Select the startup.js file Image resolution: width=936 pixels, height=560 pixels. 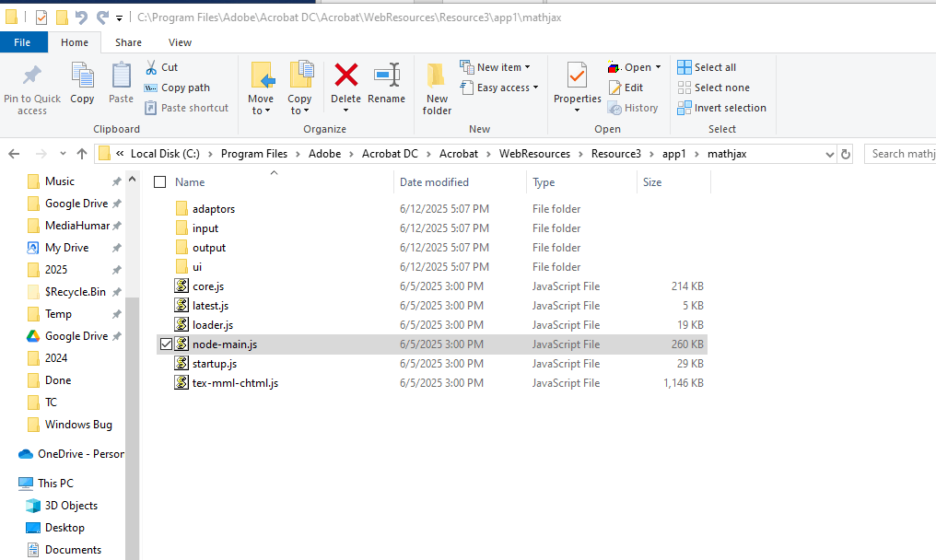coord(215,364)
